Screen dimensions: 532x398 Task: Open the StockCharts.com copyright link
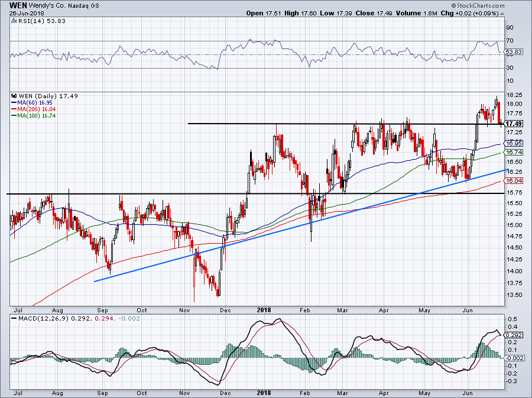(478, 5)
